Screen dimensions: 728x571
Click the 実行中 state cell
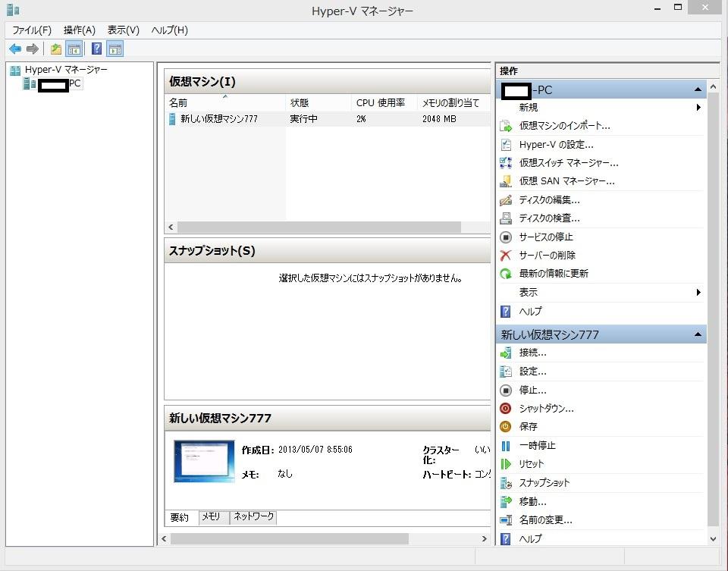pyautogui.click(x=303, y=119)
